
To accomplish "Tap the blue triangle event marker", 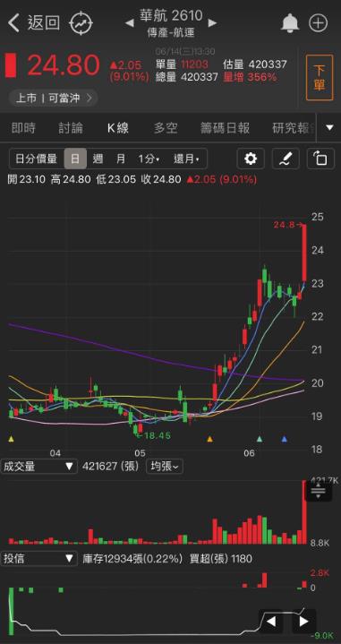I will point(284,439).
